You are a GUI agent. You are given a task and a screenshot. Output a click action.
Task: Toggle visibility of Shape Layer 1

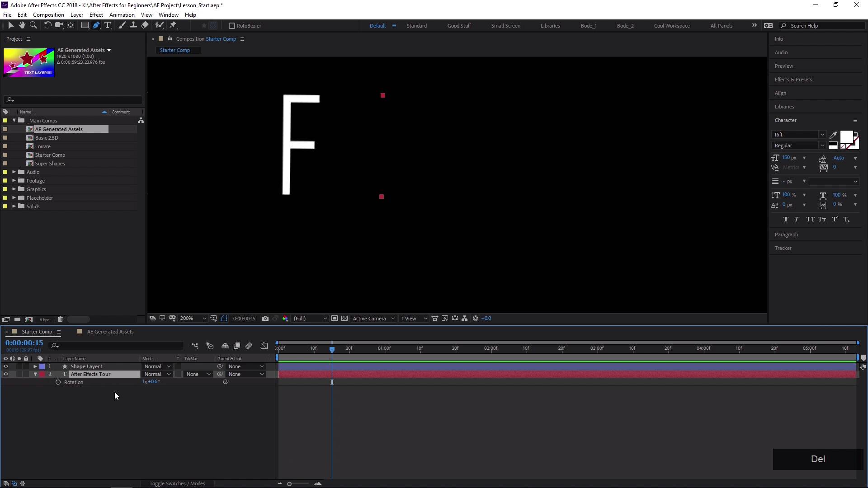(5, 366)
